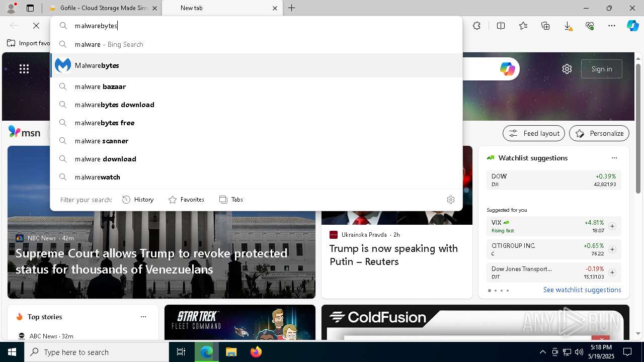Open Import favorites bookmark item
Image resolution: width=644 pixels, height=362 pixels.
(x=29, y=43)
